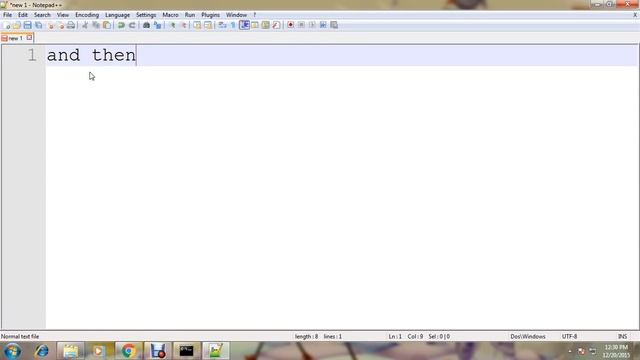640x360 pixels.
Task: Start macro recording with the red Record icon
Action: coord(291,25)
